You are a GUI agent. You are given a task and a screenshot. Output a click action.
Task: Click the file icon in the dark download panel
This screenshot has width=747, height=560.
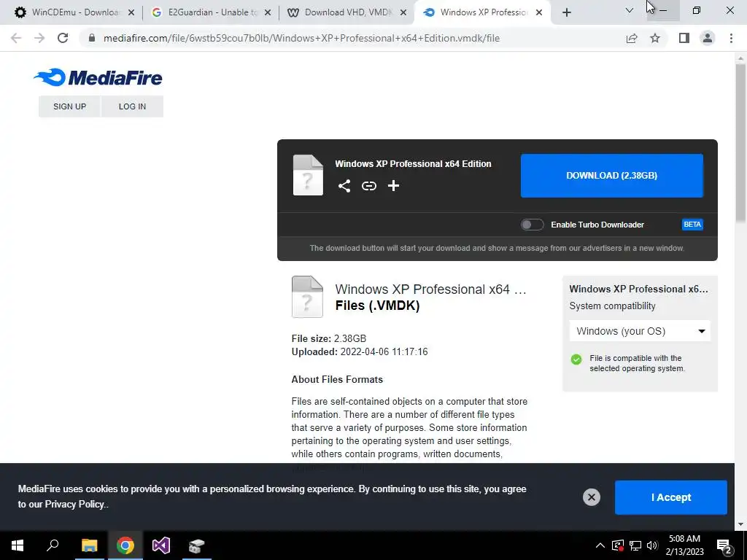click(x=308, y=175)
